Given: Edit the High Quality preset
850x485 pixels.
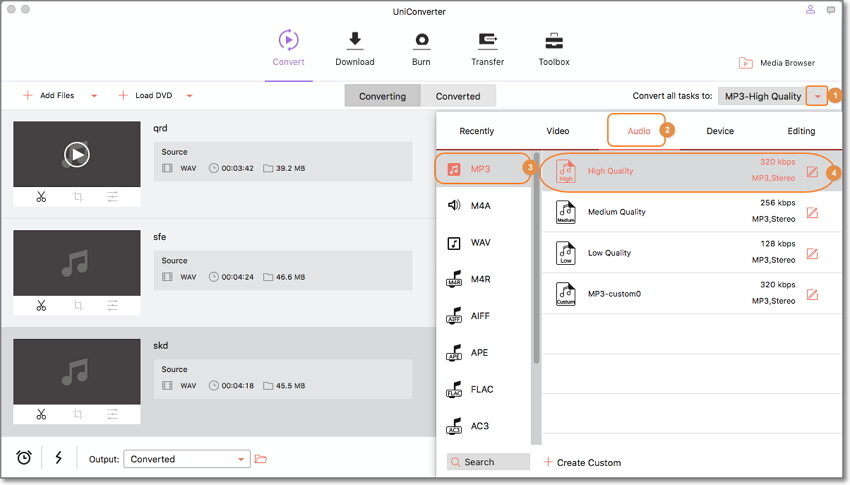Looking at the screenshot, I should point(812,172).
